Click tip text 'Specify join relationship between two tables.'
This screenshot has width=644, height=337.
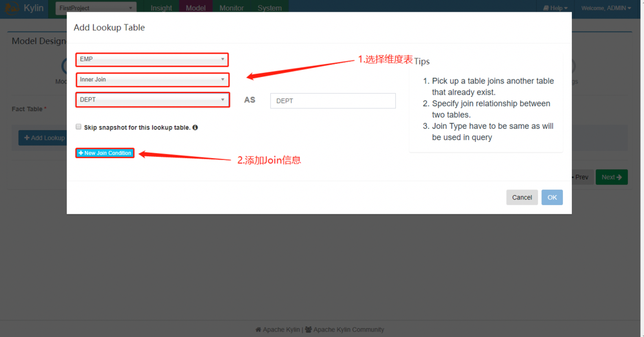pyautogui.click(x=491, y=109)
